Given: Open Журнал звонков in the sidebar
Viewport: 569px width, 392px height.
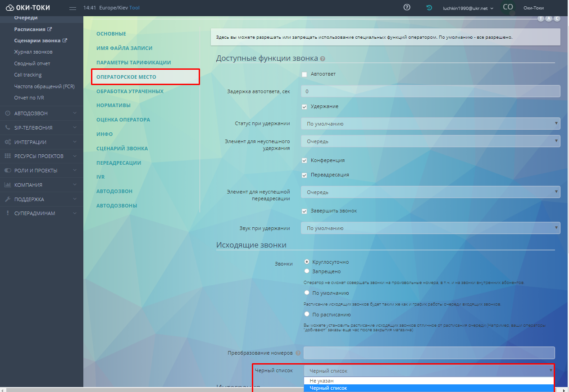Looking at the screenshot, I should (x=33, y=52).
